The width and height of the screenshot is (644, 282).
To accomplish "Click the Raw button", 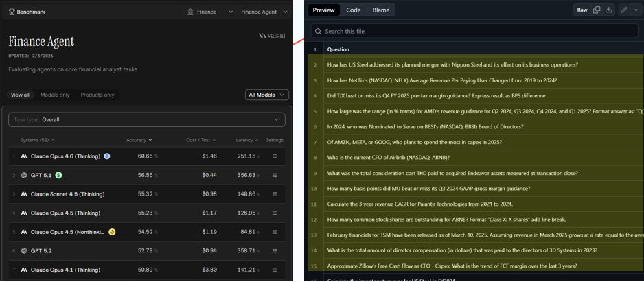I will [582, 10].
